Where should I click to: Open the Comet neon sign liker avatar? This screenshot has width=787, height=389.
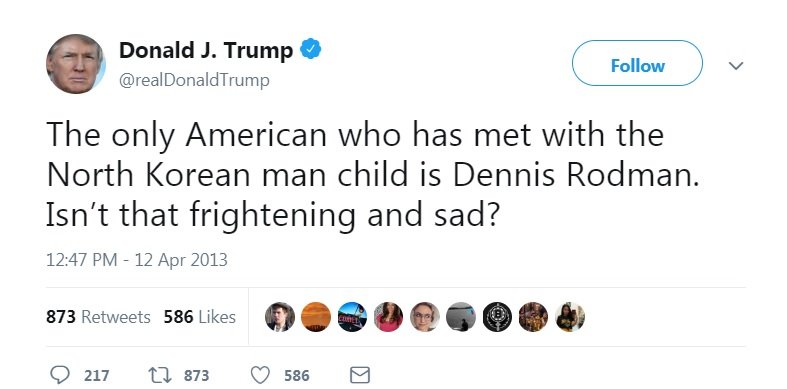(352, 317)
